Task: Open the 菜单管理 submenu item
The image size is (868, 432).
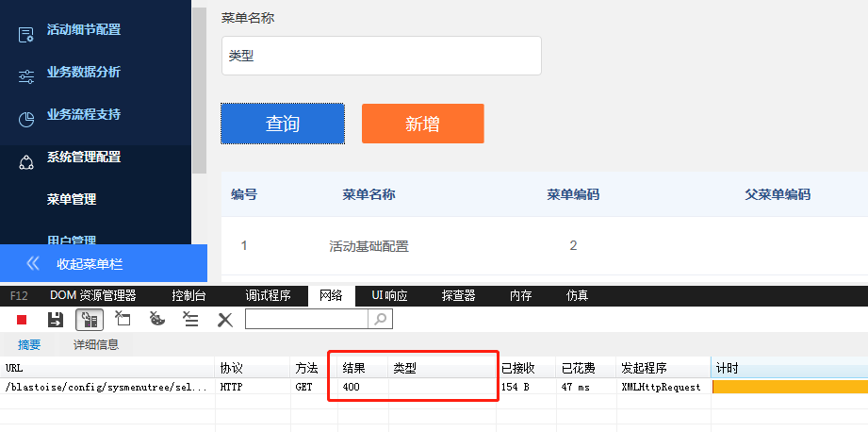Action: 72,200
